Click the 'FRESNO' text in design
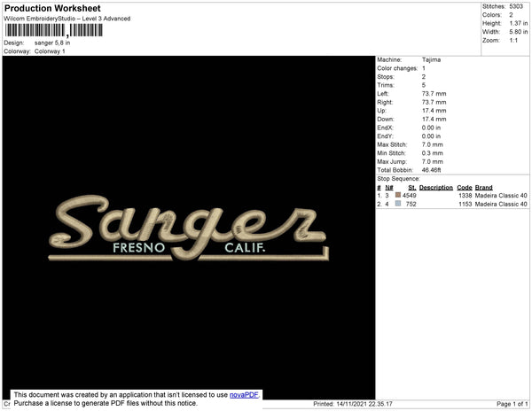 (139, 248)
